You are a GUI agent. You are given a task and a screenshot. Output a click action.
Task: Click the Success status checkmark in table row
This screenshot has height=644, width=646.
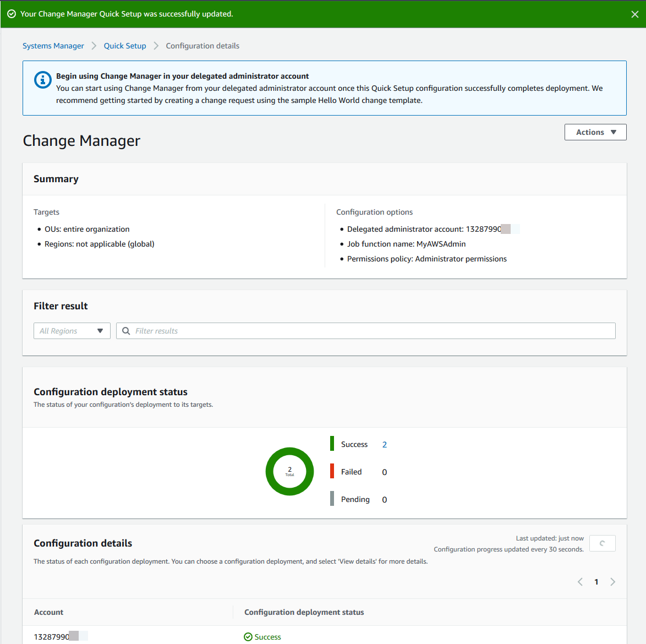tap(248, 637)
